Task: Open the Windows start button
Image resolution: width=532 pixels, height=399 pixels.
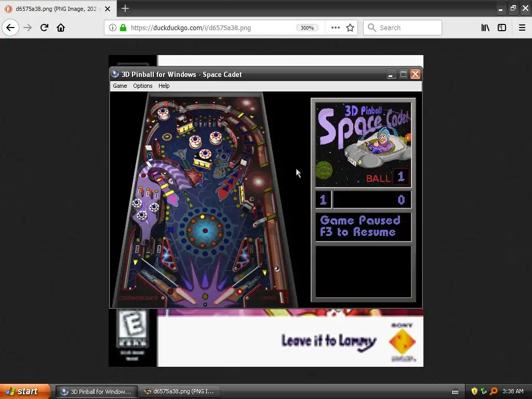Action: pos(25,392)
